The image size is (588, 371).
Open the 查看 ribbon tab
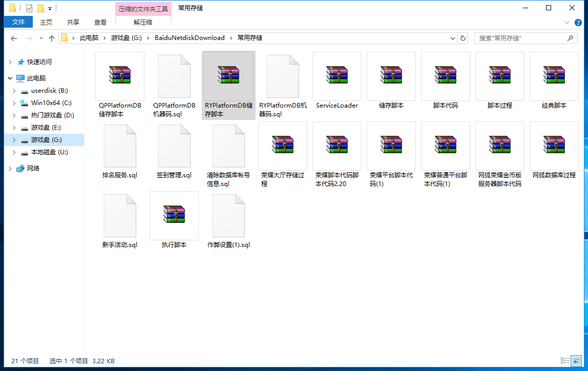click(x=100, y=23)
